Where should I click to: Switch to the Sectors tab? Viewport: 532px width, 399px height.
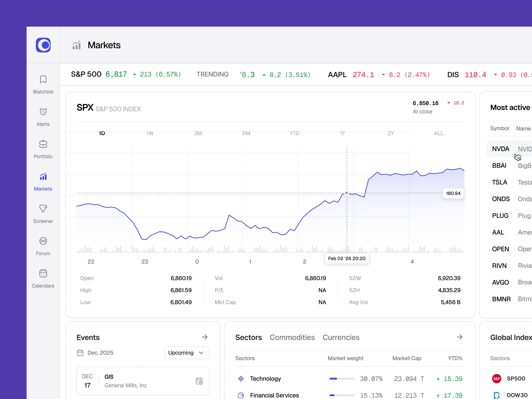tap(249, 337)
